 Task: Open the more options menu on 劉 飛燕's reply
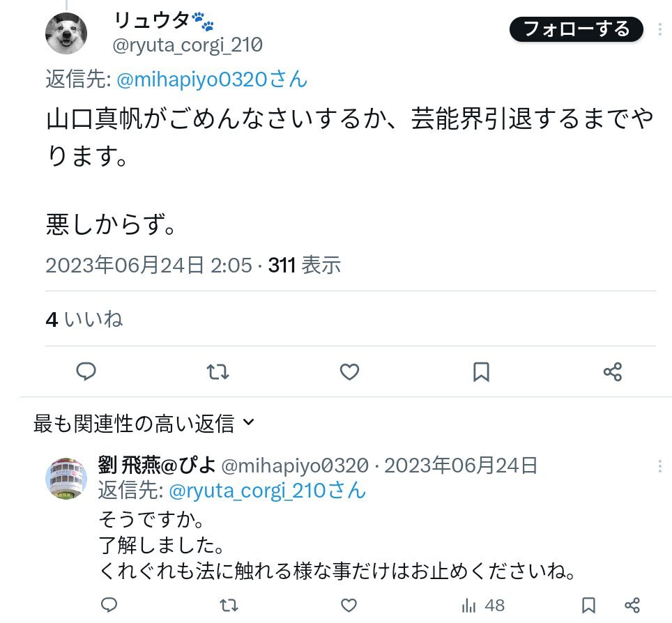click(x=659, y=466)
